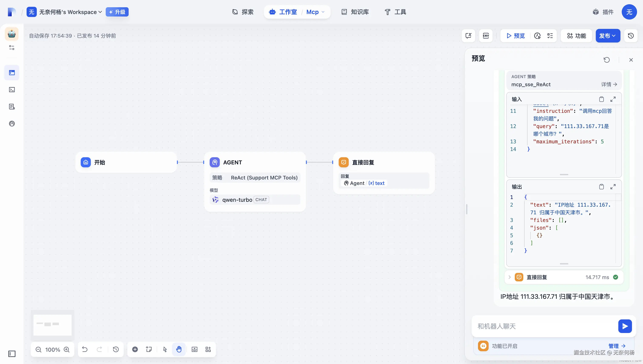Open the 发布 publish dropdown
Viewport: 643px width, 364px height.
coord(607,36)
